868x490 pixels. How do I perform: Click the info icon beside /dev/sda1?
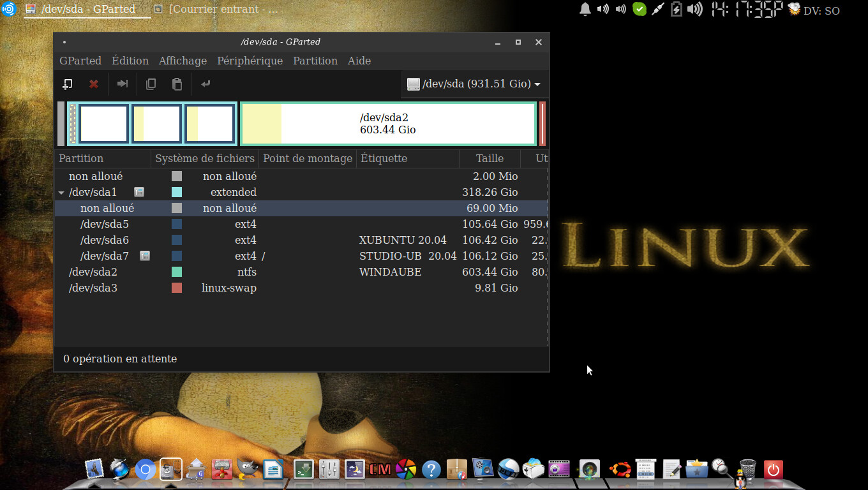tap(139, 192)
